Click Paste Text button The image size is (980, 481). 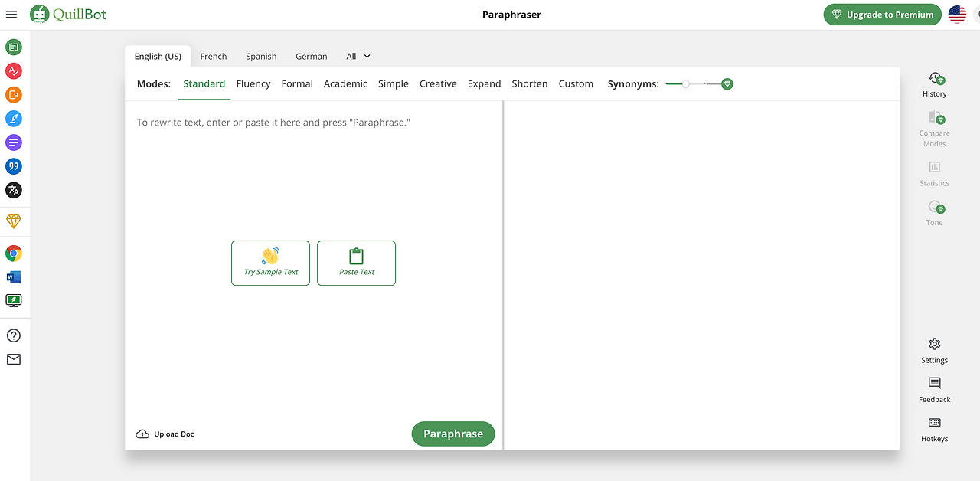click(x=356, y=263)
